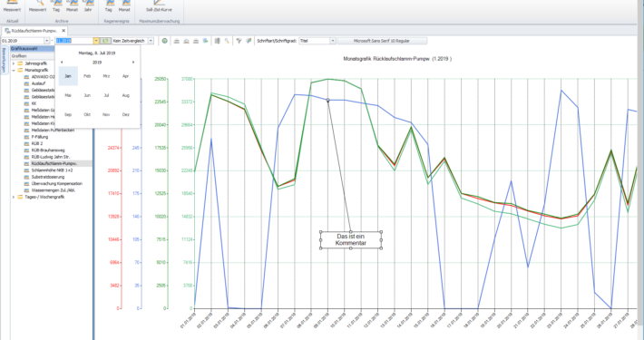Screen dimensions: 644x340
Task: Select Jun in the month picker
Action: click(x=87, y=95)
